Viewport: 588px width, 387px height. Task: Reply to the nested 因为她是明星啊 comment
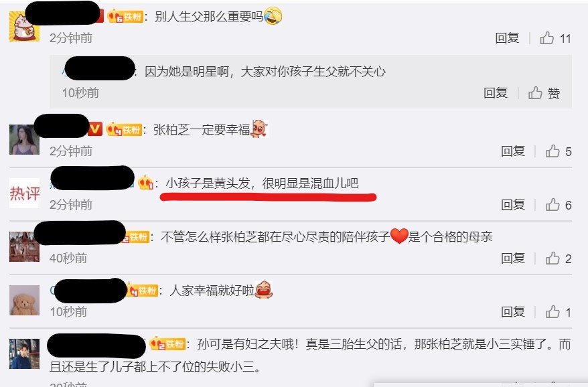pyautogui.click(x=496, y=92)
